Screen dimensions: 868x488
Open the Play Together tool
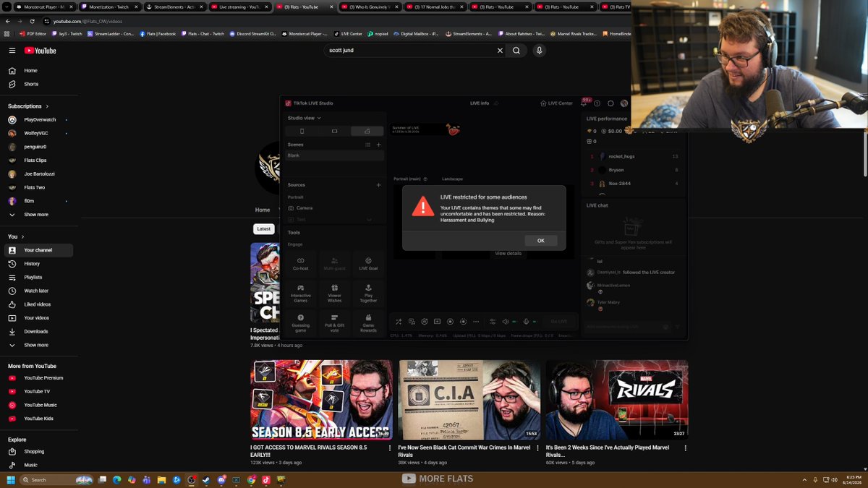[x=368, y=293]
